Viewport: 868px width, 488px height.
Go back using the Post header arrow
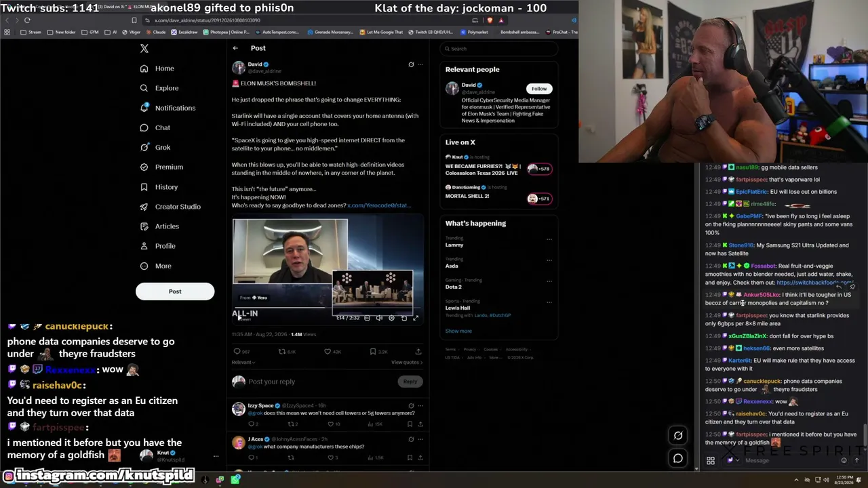coord(235,48)
